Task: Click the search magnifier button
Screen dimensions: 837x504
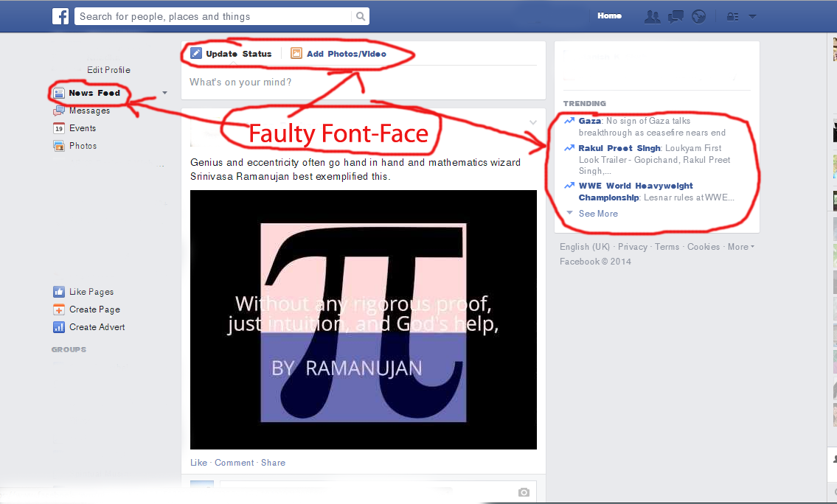Action: pos(361,16)
